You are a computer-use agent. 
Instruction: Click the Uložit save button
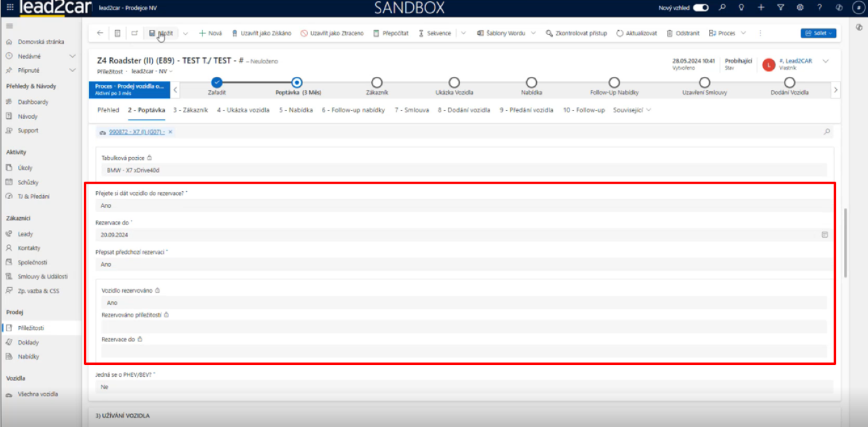tap(161, 33)
